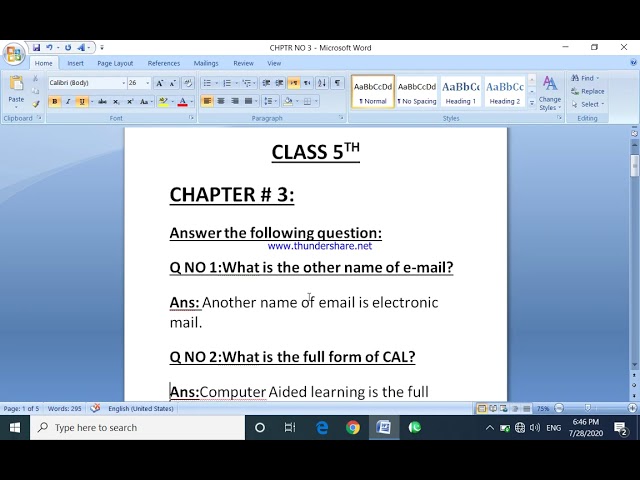This screenshot has height=480, width=640.
Task: Click the Change Styles icon
Action: click(x=549, y=84)
